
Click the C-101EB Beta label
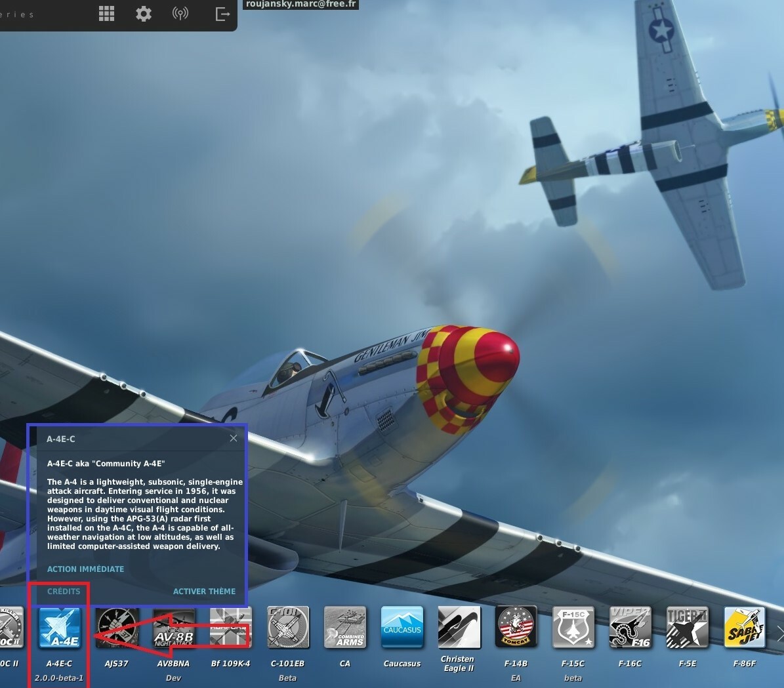click(287, 678)
